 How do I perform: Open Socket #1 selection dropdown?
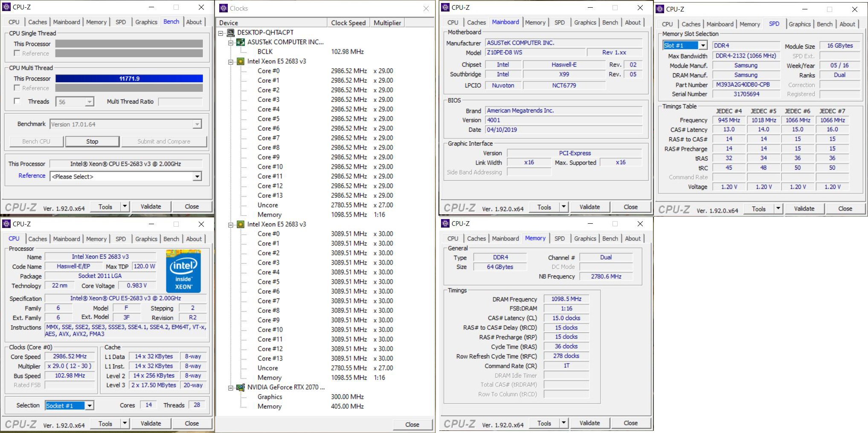89,406
